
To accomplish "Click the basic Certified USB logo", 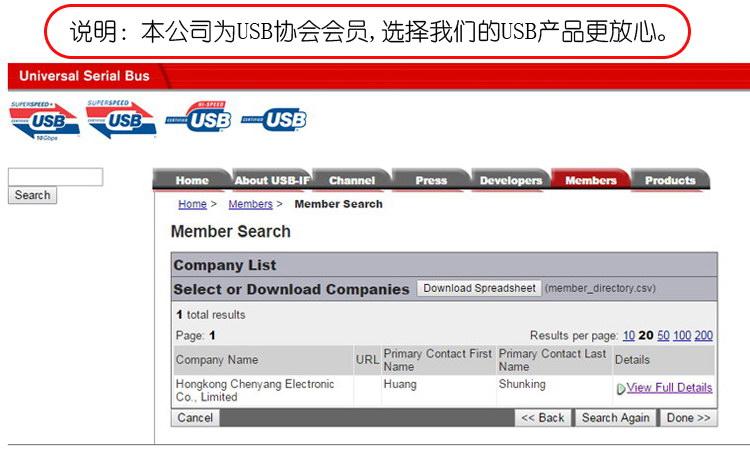I will click(273, 120).
